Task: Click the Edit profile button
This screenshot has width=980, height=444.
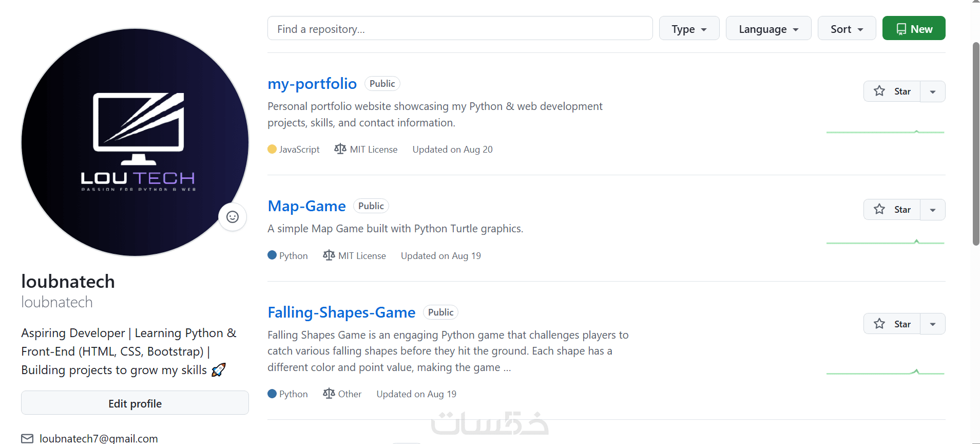Action: 135,403
